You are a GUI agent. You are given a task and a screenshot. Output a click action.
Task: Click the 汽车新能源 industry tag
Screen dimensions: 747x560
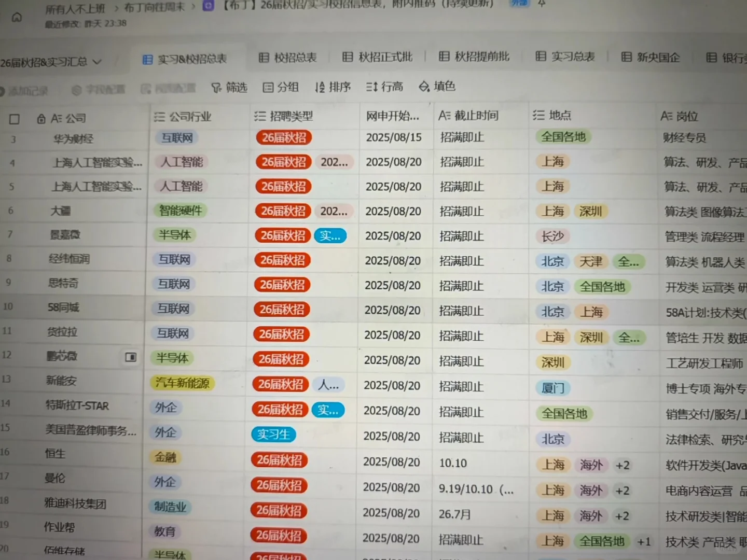tap(182, 383)
